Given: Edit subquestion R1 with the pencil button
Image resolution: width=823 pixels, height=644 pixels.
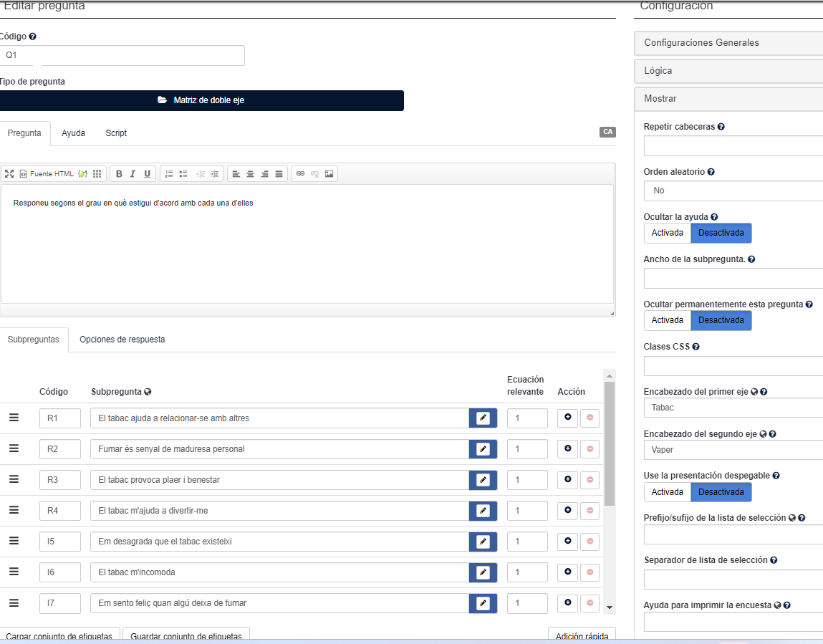Looking at the screenshot, I should pos(483,418).
